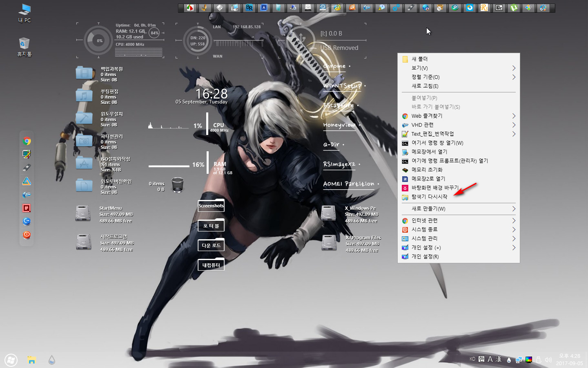Click the triangle logo icon in left dock
Viewport: 588px width, 368px height.
(27, 181)
